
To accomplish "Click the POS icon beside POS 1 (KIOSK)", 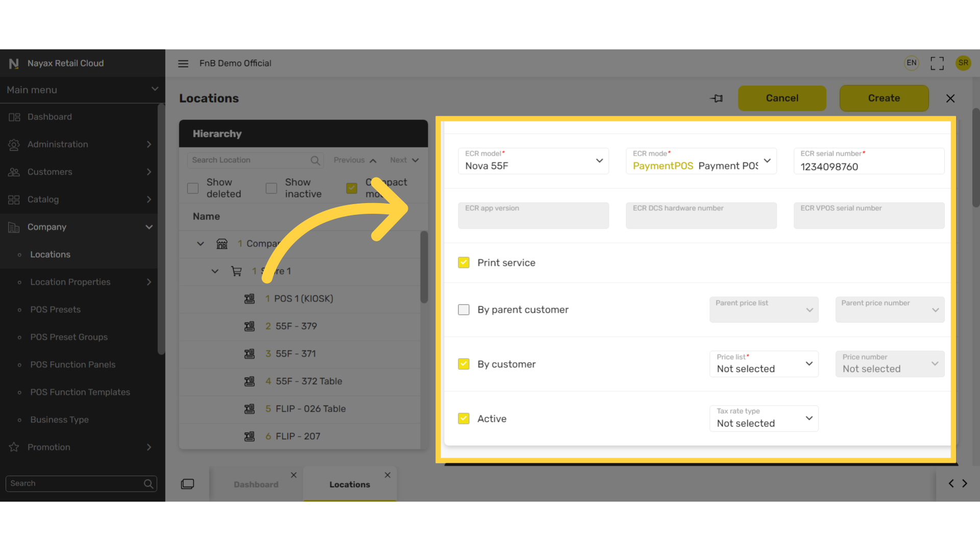I will tap(250, 299).
